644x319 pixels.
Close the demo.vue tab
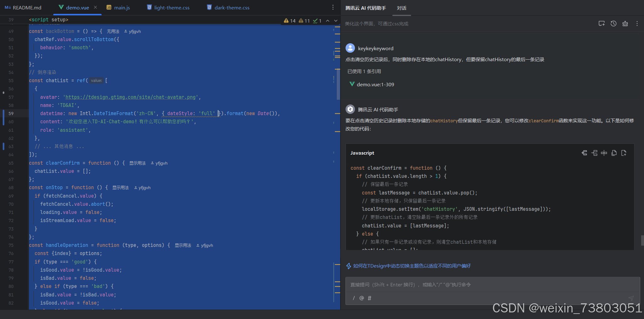[95, 7]
